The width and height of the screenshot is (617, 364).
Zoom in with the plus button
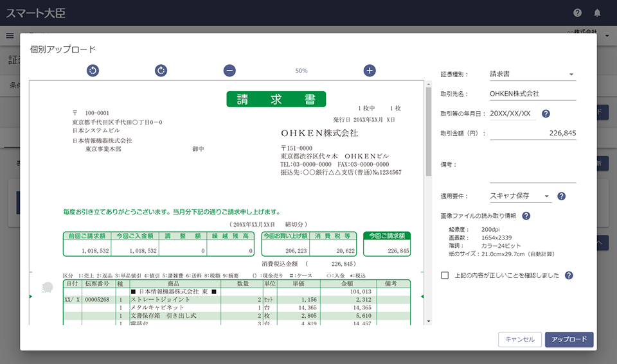point(370,71)
